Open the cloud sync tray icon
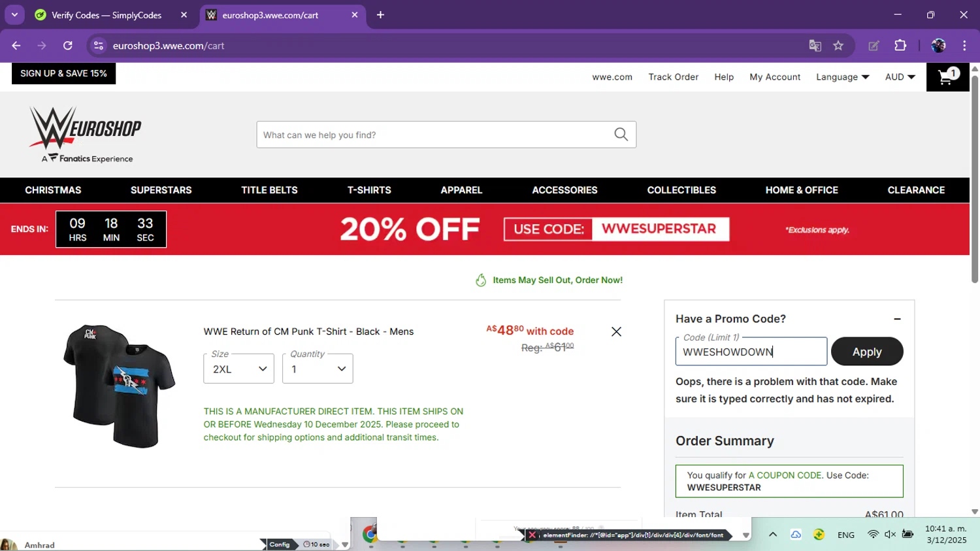Image resolution: width=980 pixels, height=551 pixels. [796, 535]
